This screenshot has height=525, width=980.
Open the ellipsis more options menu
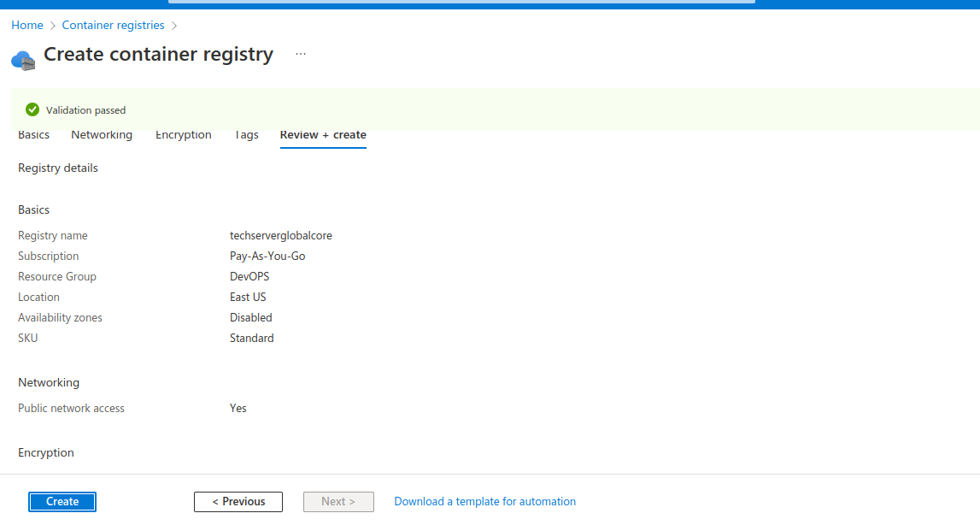coord(301,54)
